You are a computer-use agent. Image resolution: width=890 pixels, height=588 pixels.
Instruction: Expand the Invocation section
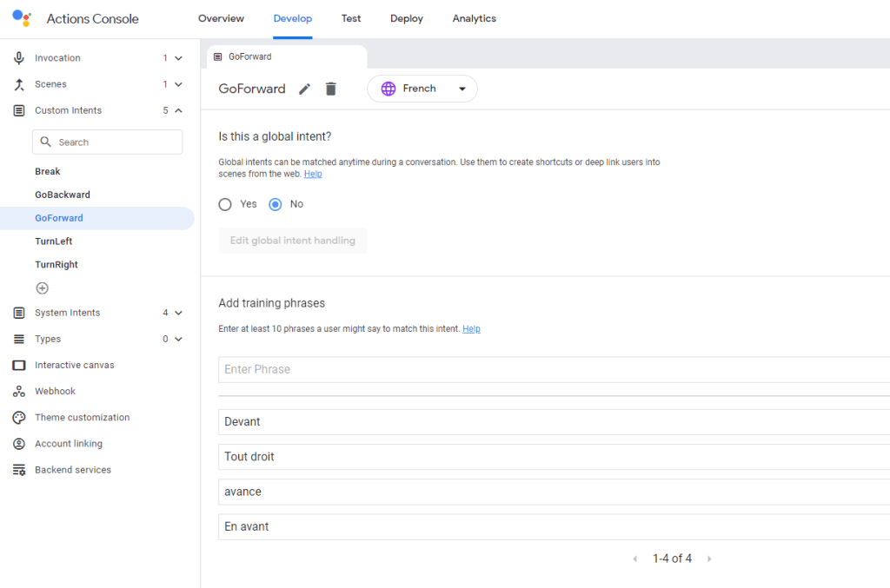pyautogui.click(x=178, y=58)
